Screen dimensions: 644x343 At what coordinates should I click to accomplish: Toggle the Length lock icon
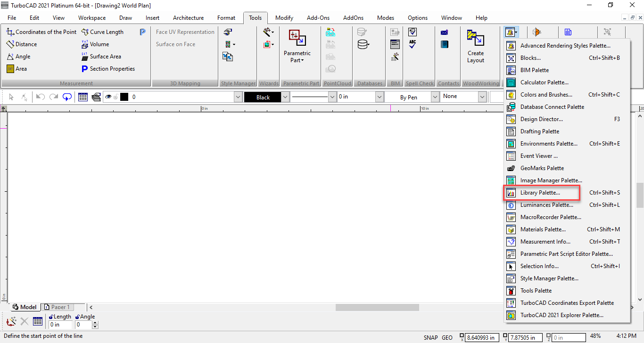51,317
